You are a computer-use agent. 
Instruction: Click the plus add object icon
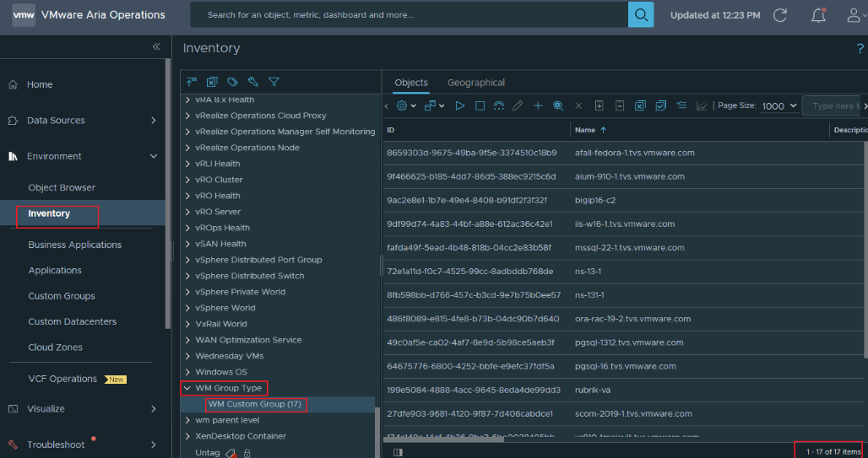coord(538,105)
